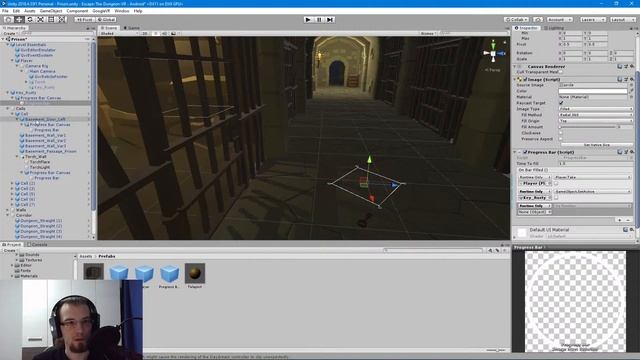Viewport: 640px width, 360px height.
Task: Open Collab button
Action: coord(516,20)
